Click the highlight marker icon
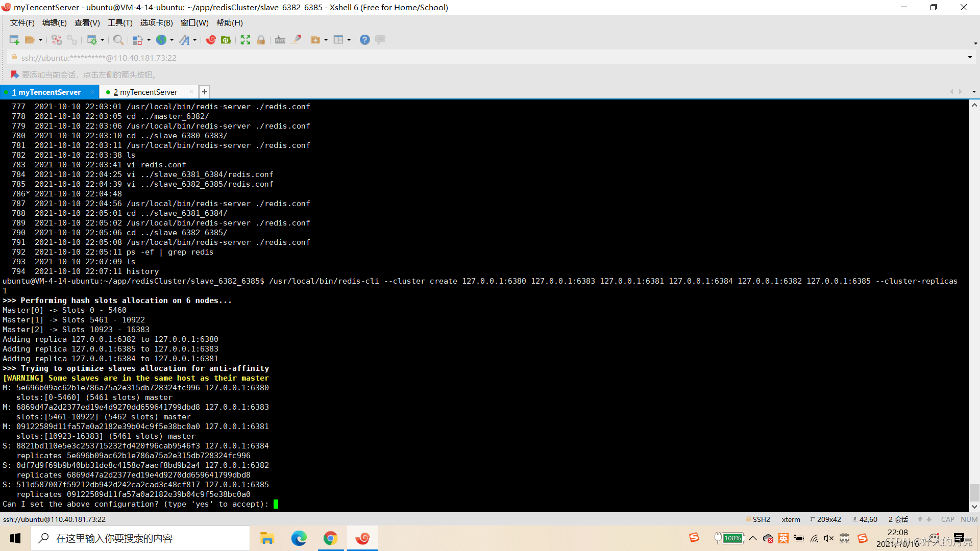 pyautogui.click(x=296, y=40)
